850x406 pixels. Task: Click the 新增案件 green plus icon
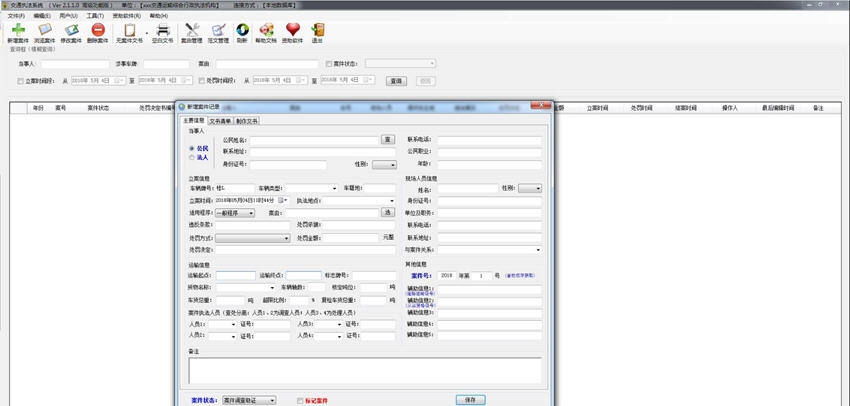[x=18, y=32]
